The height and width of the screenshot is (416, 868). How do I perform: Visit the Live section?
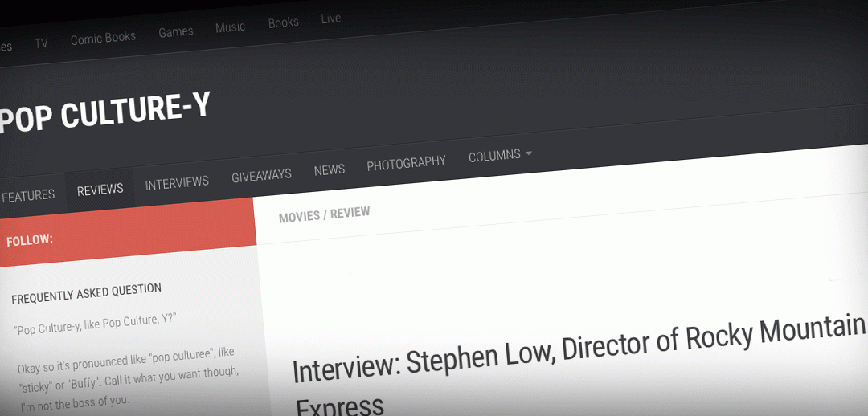coord(330,18)
